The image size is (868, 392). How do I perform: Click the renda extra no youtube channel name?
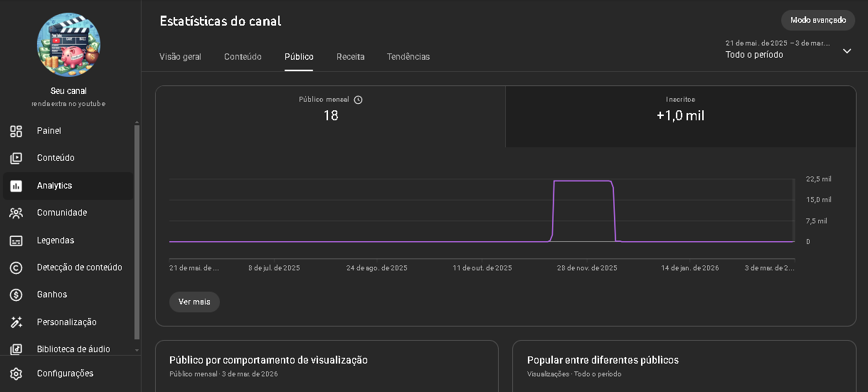coord(68,104)
